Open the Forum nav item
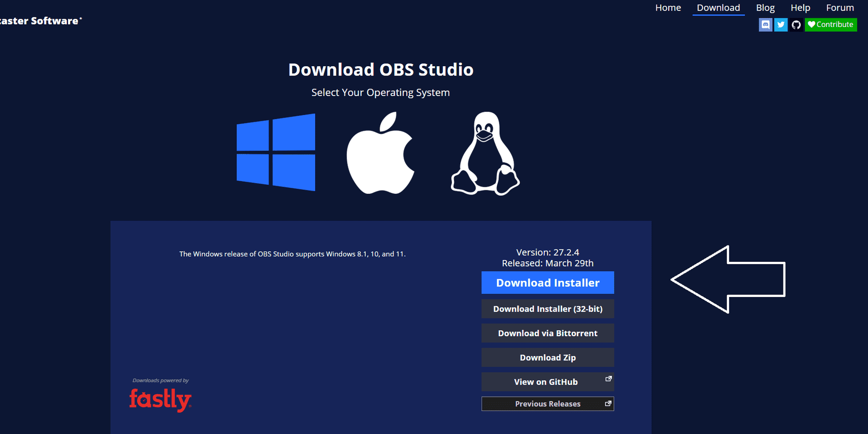The height and width of the screenshot is (434, 868). 840,8
